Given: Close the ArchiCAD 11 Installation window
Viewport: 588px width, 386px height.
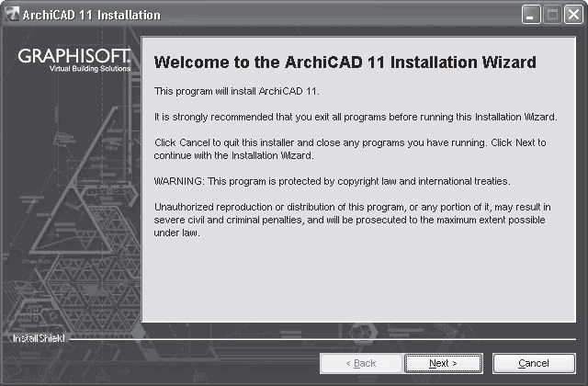Looking at the screenshot, I should coord(571,15).
